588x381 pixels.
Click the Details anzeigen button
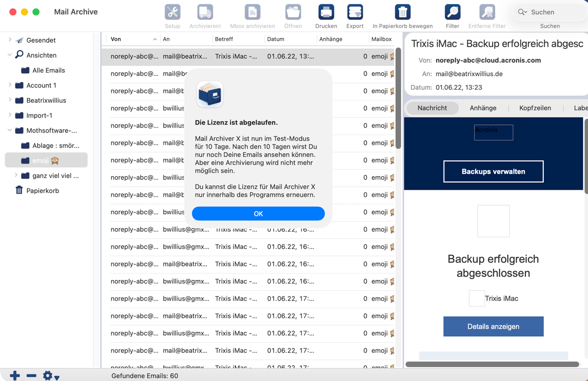point(493,327)
